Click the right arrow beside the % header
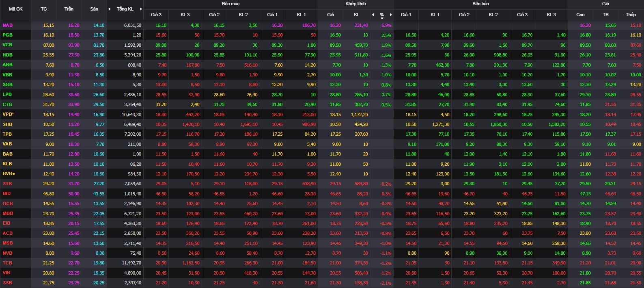 [391, 15]
